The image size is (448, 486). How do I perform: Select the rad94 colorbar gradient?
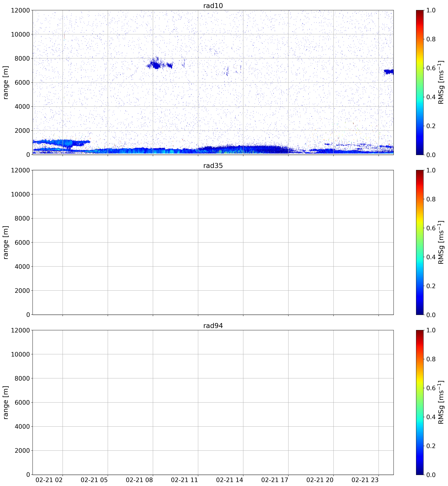(420, 402)
